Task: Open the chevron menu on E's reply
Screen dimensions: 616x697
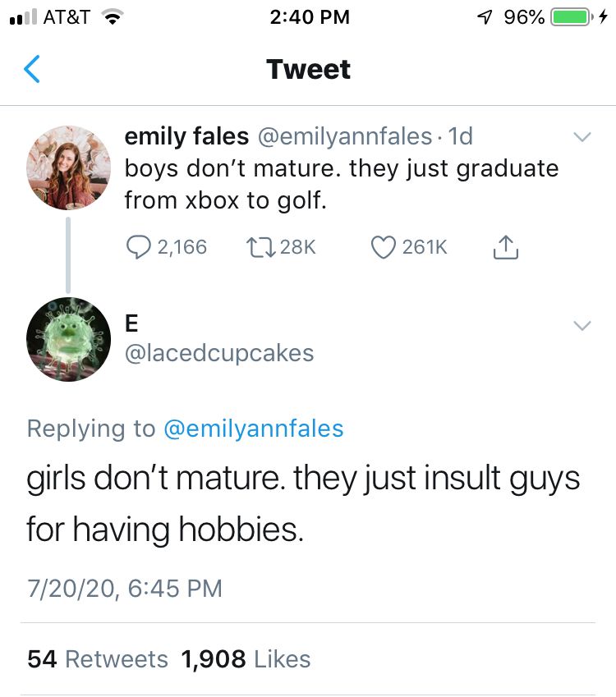Action: point(582,326)
